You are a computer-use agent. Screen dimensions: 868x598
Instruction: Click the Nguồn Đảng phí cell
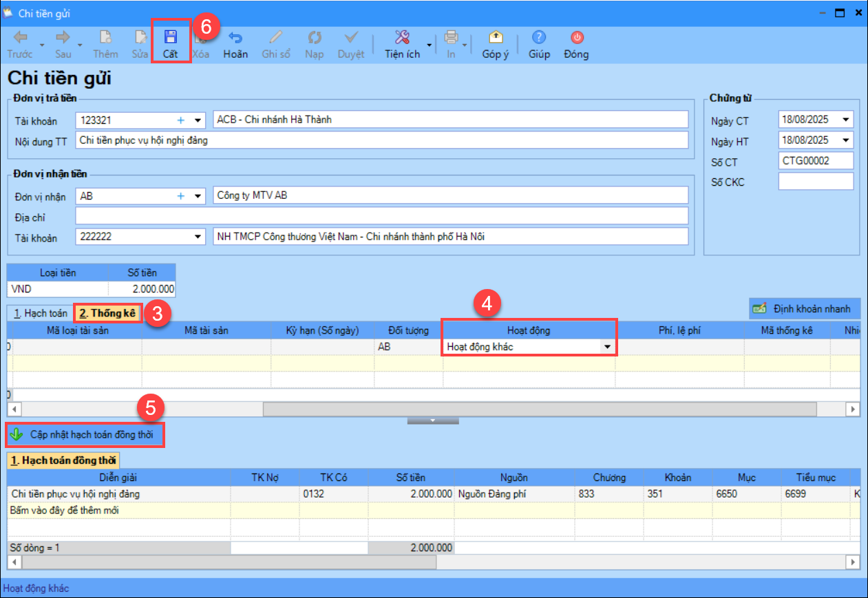(514, 494)
